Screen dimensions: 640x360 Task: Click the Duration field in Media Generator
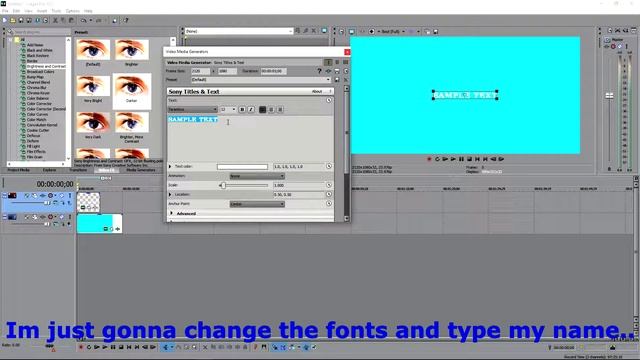pos(273,71)
